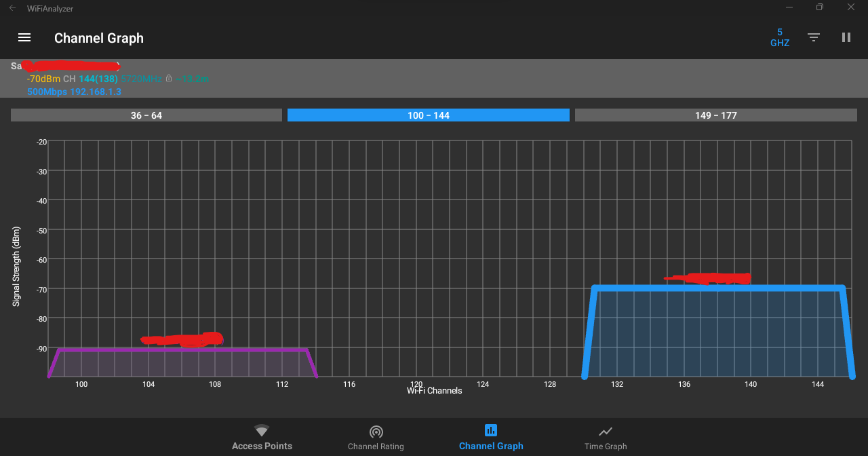Open the Channel Rating view

click(x=376, y=438)
